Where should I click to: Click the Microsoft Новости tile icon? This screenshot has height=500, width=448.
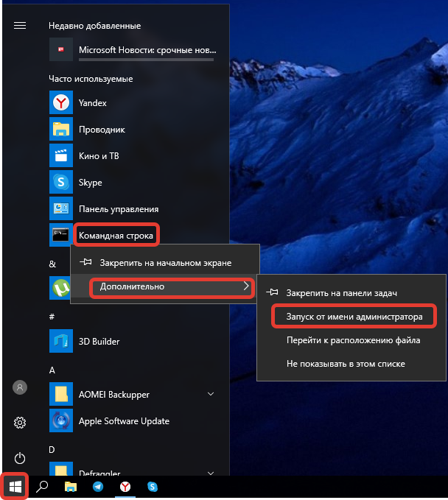61,49
